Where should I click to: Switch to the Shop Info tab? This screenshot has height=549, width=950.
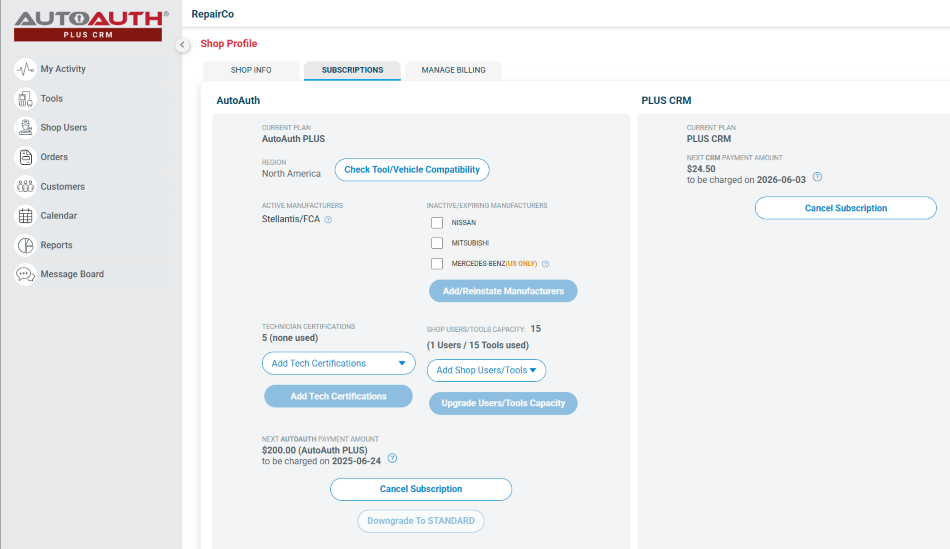(251, 70)
